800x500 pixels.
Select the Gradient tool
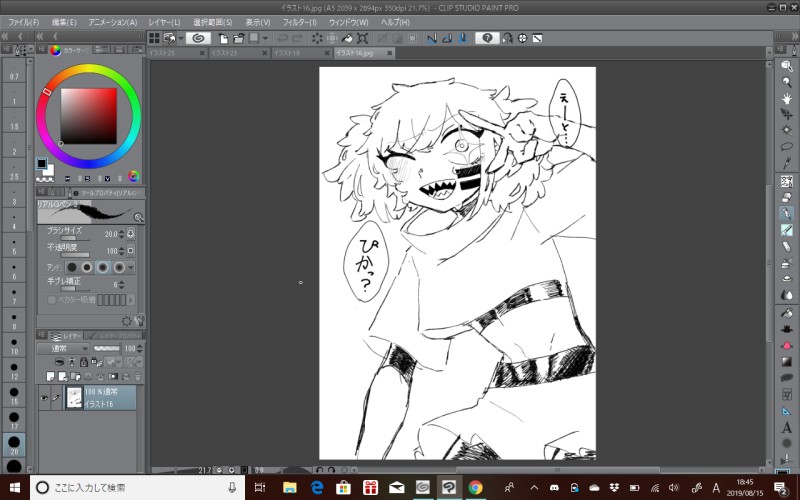point(786,362)
